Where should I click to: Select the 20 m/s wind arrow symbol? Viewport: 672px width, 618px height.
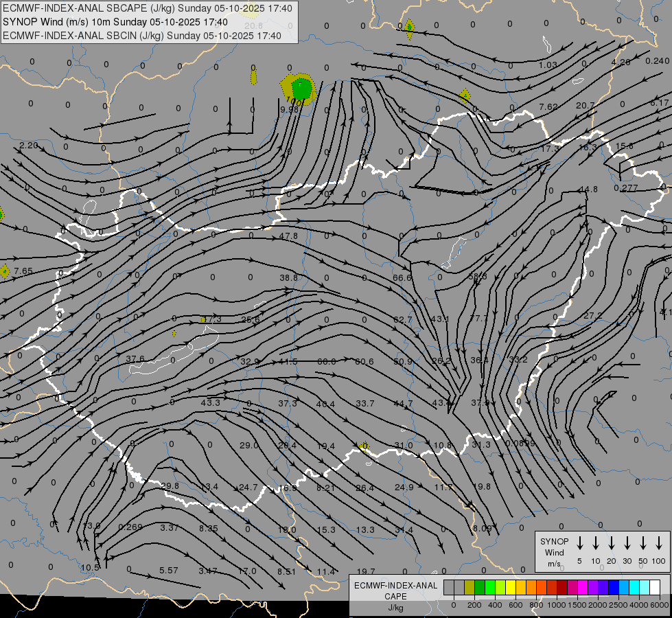click(611, 543)
